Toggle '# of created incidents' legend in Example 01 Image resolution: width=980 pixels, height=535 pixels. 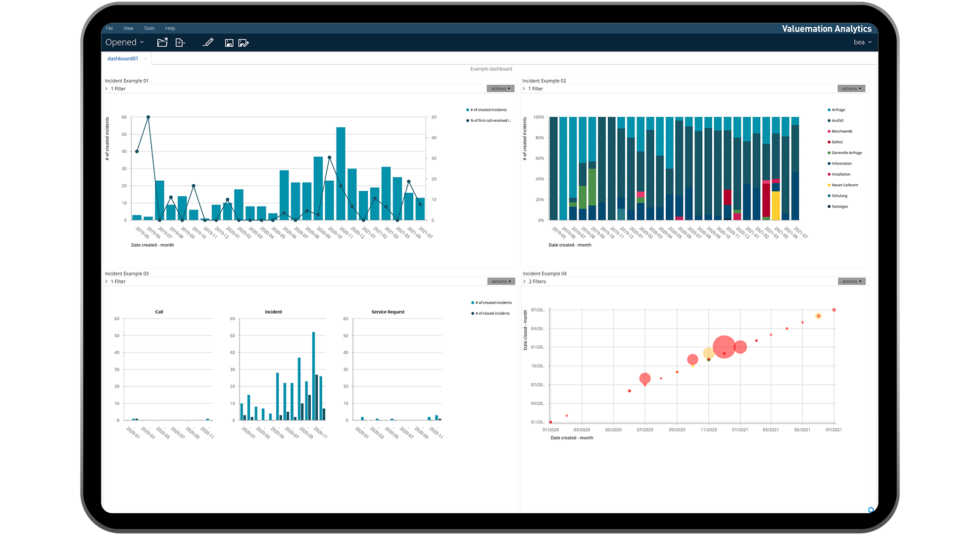coord(487,109)
